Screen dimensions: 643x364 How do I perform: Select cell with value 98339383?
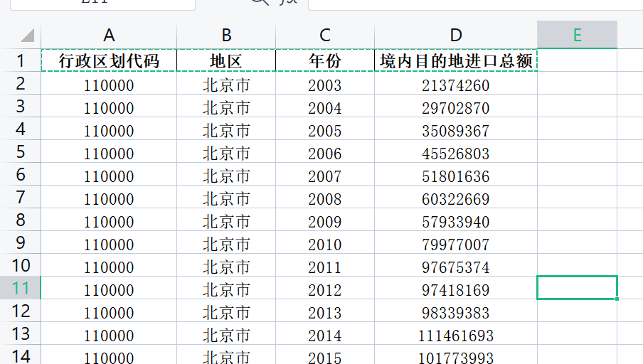(456, 311)
